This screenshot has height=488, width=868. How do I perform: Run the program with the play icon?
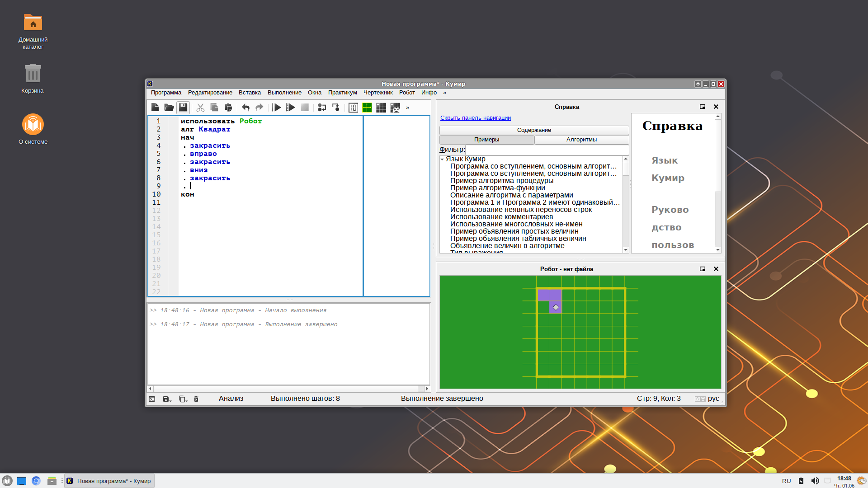(x=277, y=108)
